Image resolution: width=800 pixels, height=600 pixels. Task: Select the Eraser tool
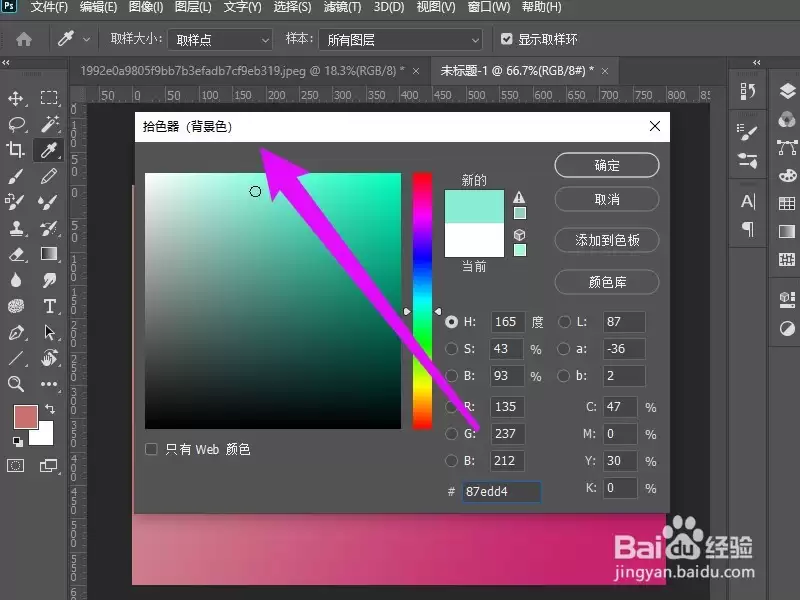[x=16, y=254]
